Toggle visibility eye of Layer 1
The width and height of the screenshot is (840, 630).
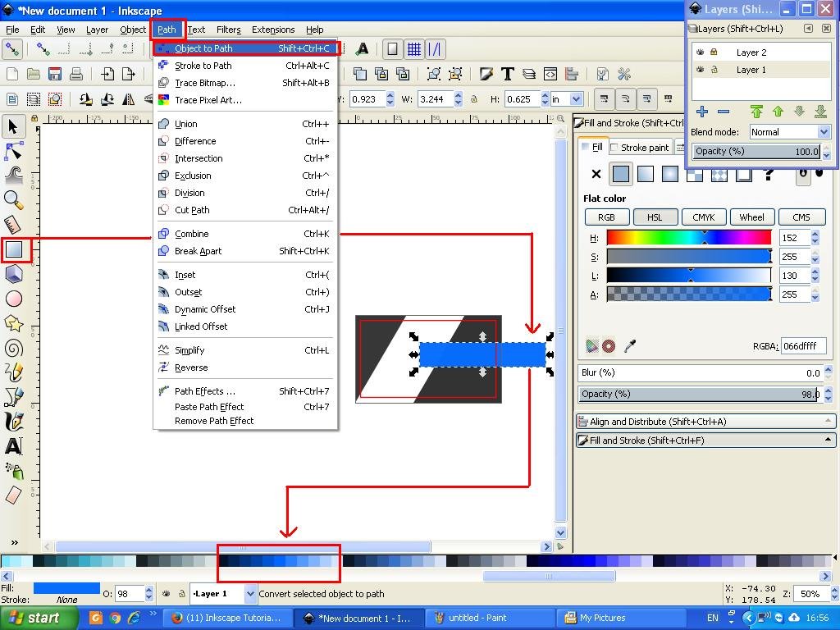(700, 70)
